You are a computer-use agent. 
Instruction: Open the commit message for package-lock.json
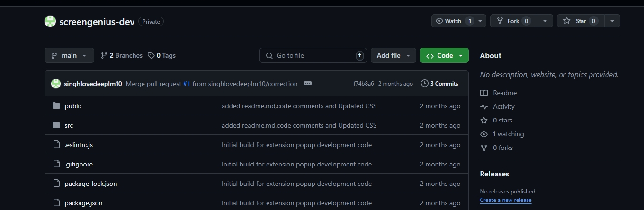[x=296, y=184]
